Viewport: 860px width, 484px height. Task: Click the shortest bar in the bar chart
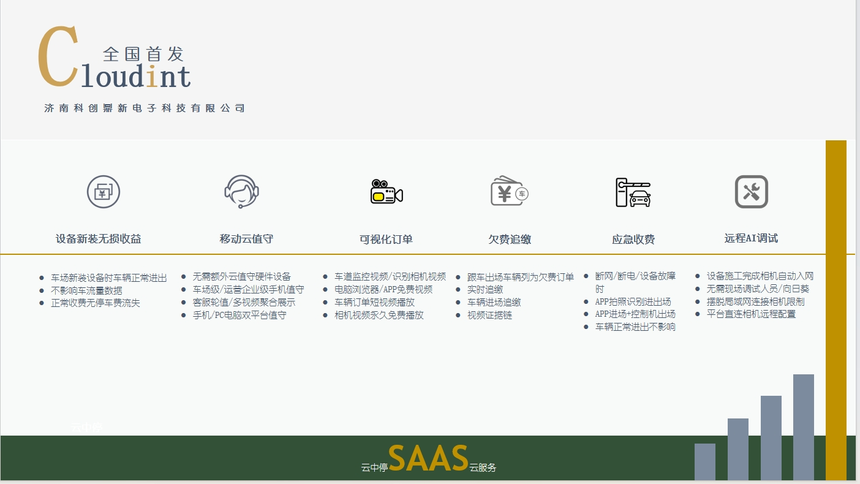pos(705,462)
